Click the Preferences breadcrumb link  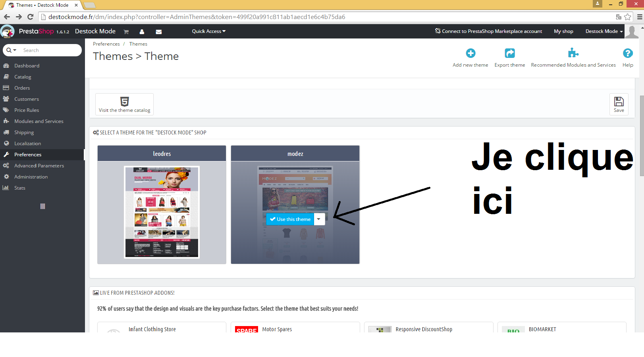106,44
